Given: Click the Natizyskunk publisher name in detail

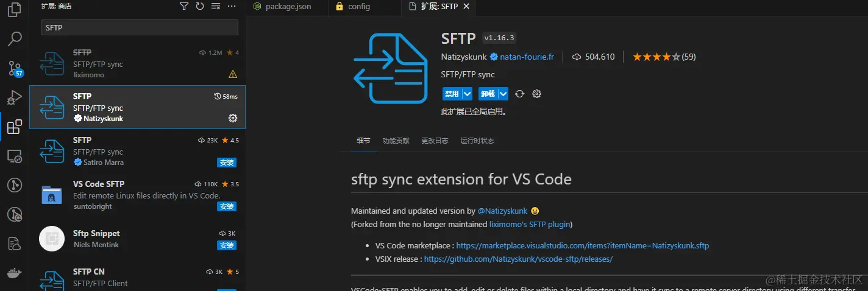Looking at the screenshot, I should (x=464, y=57).
